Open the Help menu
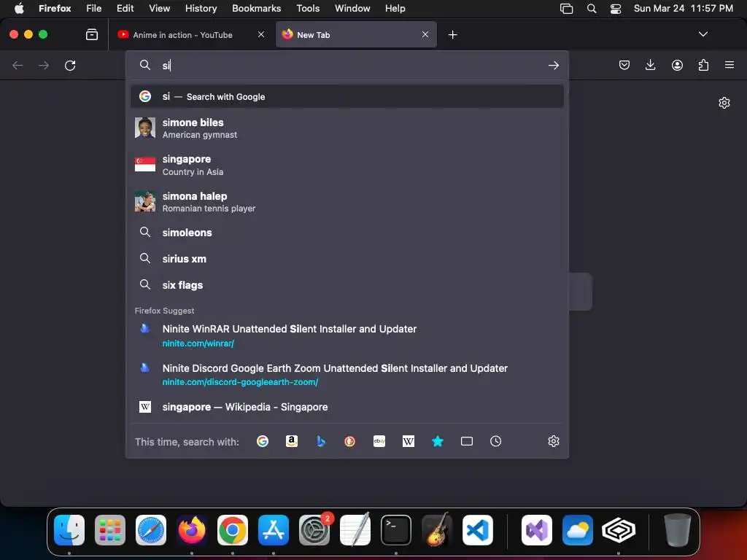This screenshot has height=560, width=747. pos(395,8)
